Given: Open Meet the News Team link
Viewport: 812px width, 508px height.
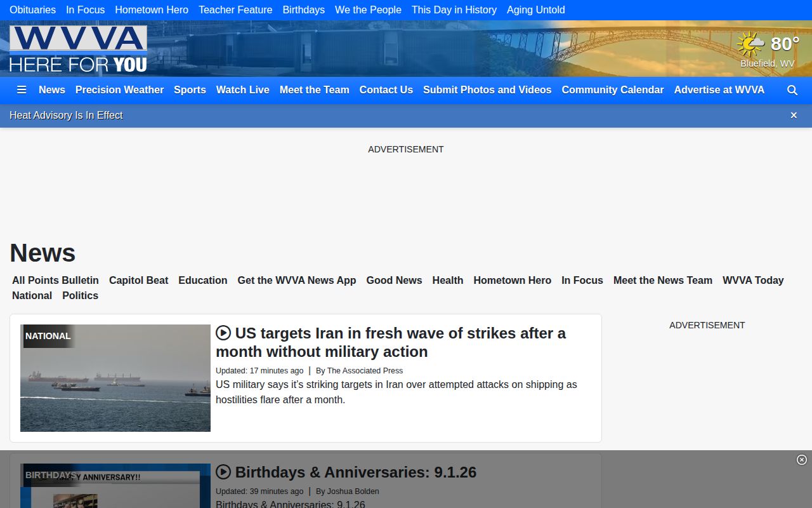Looking at the screenshot, I should pos(663,280).
